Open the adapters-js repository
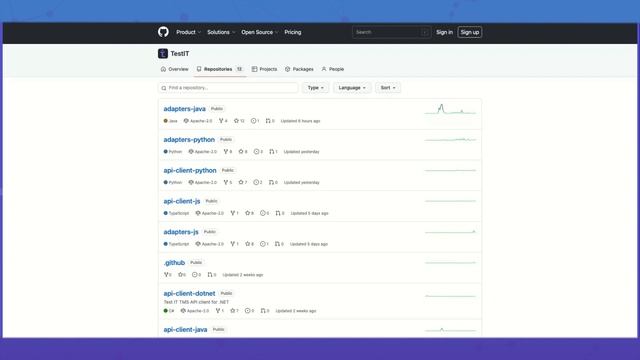This screenshot has width=640, height=360. [x=181, y=232]
